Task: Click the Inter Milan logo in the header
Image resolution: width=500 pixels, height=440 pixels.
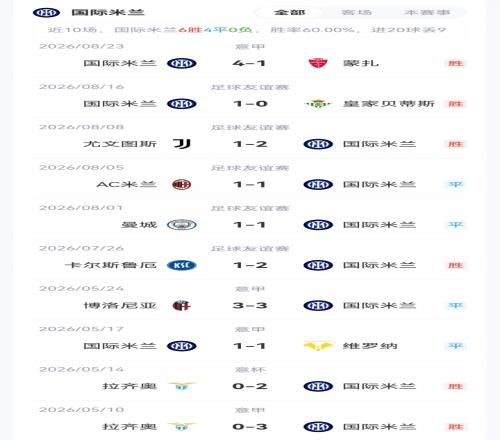Action: (x=46, y=13)
